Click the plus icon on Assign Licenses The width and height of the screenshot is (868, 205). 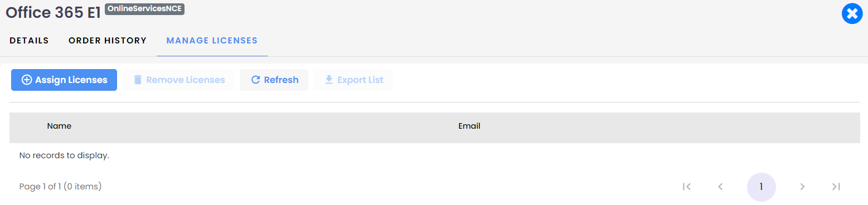click(x=26, y=80)
